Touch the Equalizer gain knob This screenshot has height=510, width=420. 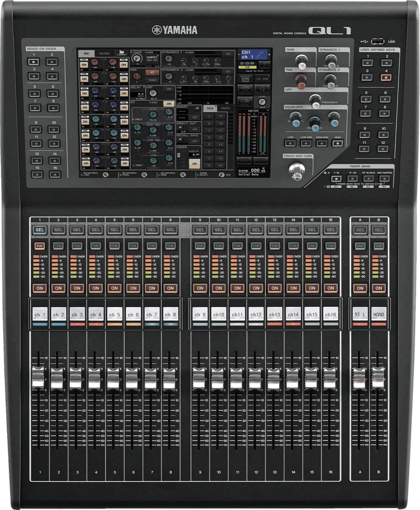pos(334,119)
